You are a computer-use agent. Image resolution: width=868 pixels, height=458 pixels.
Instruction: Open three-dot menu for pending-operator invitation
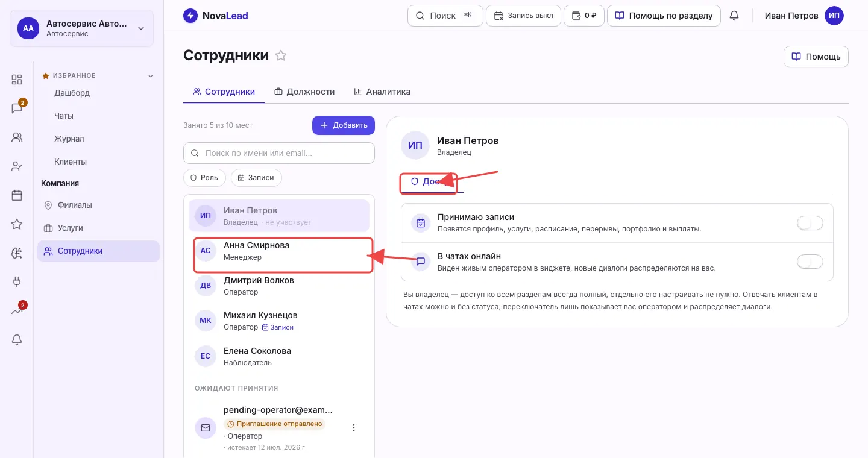[354, 428]
